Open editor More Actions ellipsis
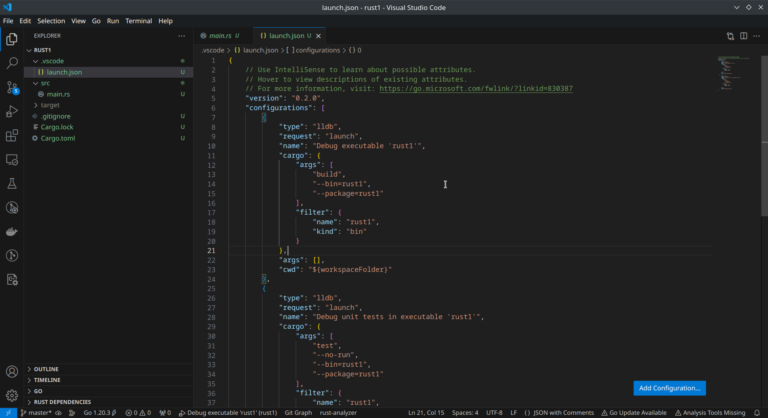 756,36
